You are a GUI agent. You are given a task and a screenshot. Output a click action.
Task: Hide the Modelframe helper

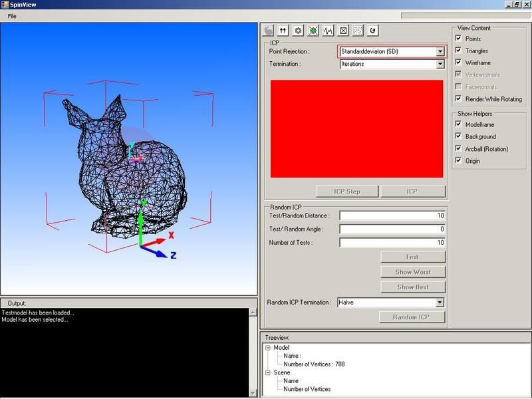pyautogui.click(x=458, y=124)
